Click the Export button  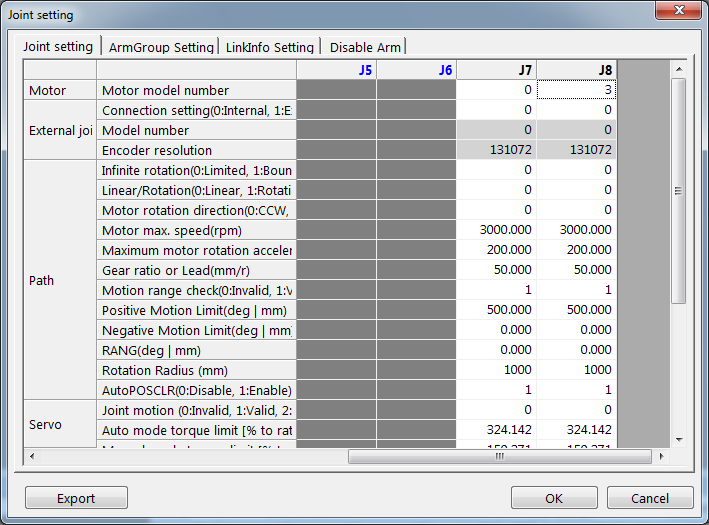[x=76, y=498]
